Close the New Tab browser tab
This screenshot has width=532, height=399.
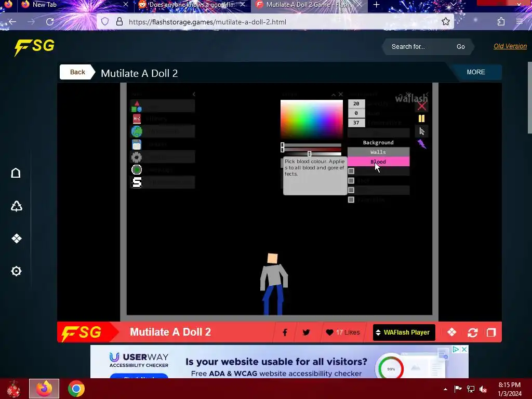pos(126,5)
